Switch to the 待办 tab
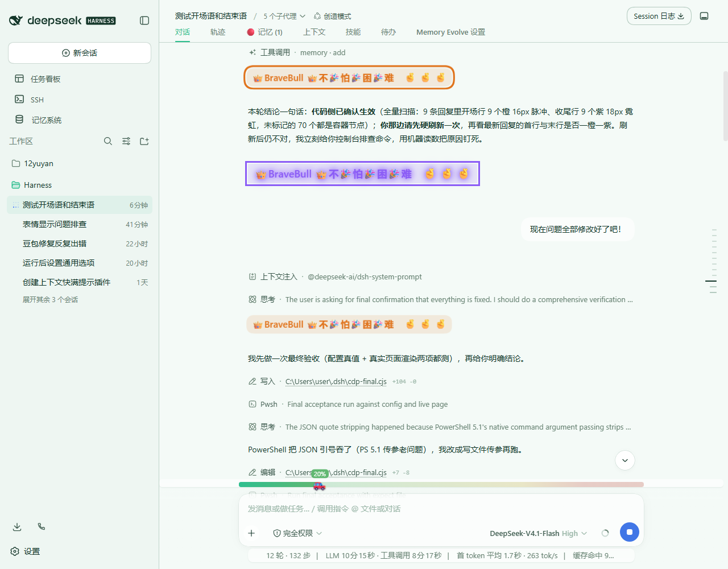The width and height of the screenshot is (728, 569). coord(388,32)
